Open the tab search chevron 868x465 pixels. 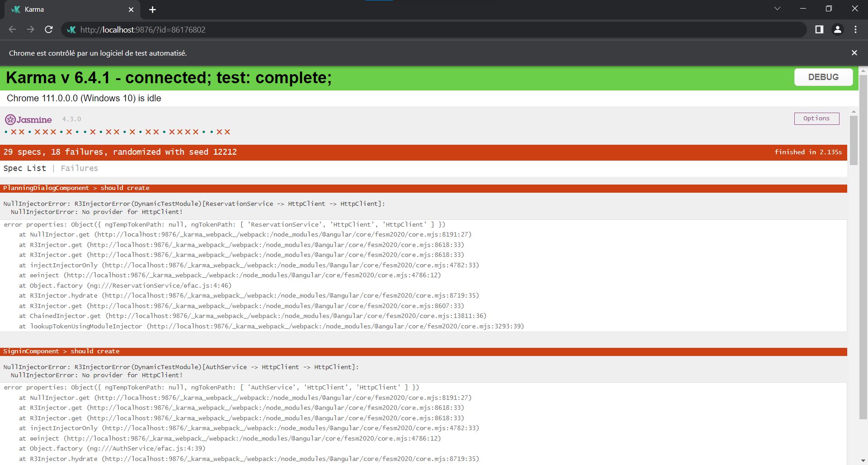click(777, 9)
